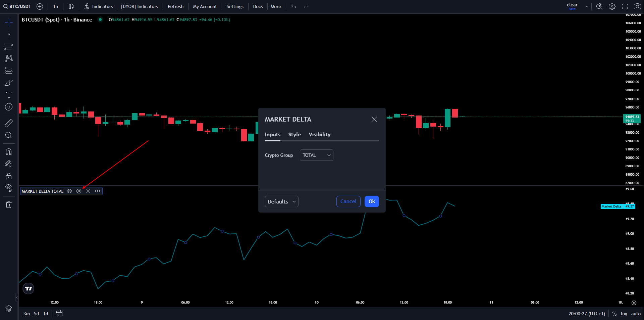Open the Crypto Group TOTAL dropdown
The width and height of the screenshot is (644, 320).
pyautogui.click(x=316, y=155)
